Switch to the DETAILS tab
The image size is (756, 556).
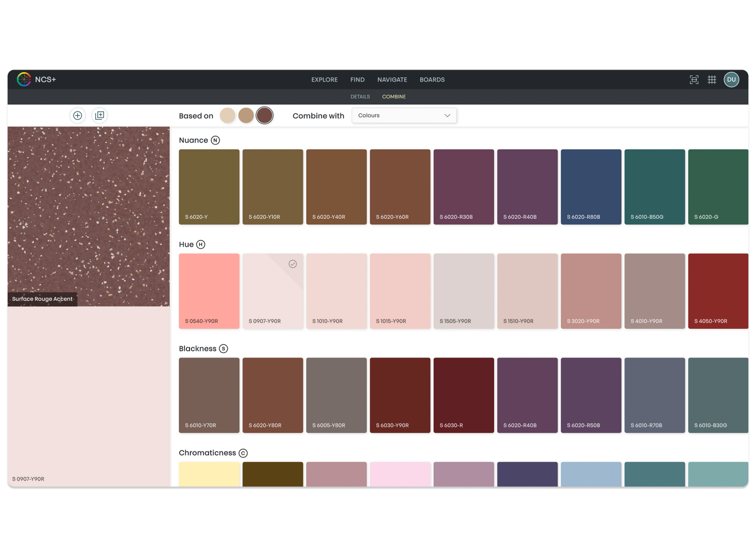click(360, 97)
